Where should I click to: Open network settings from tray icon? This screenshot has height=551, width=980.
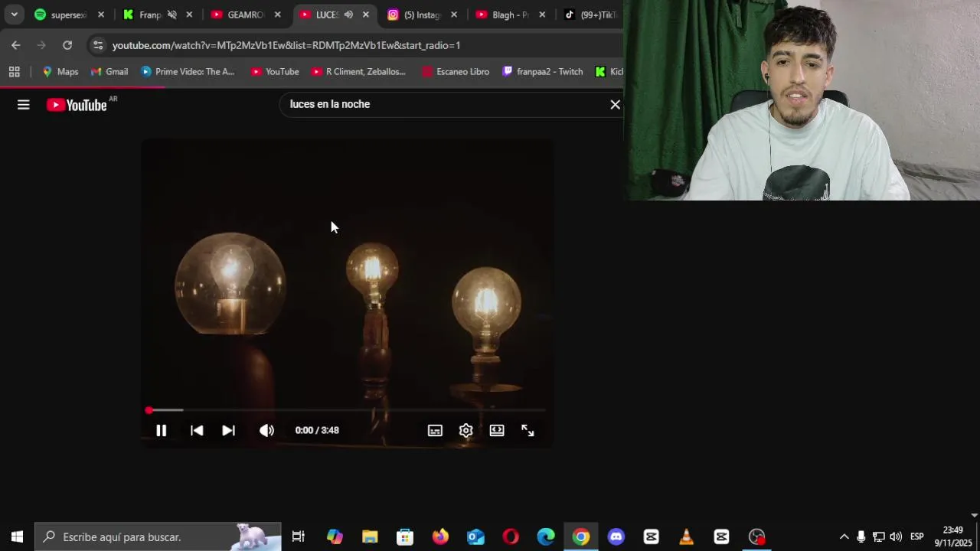coord(879,536)
